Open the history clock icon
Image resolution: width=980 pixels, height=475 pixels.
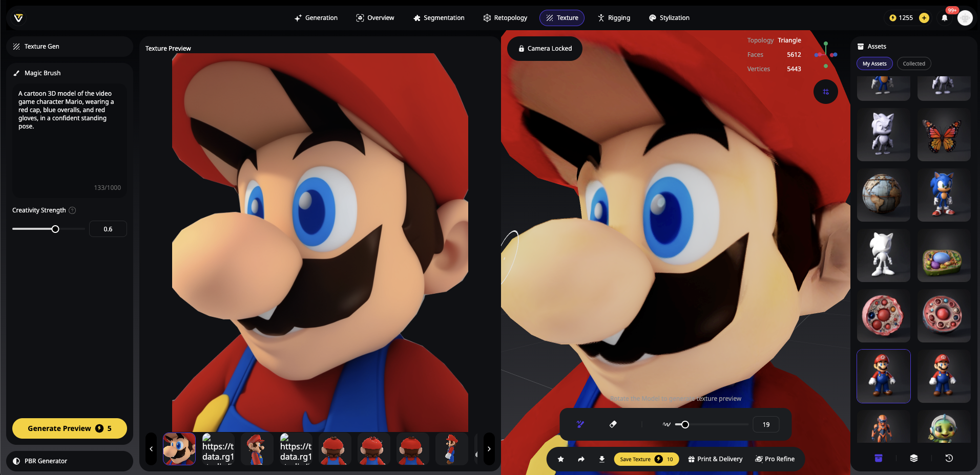coord(949,458)
